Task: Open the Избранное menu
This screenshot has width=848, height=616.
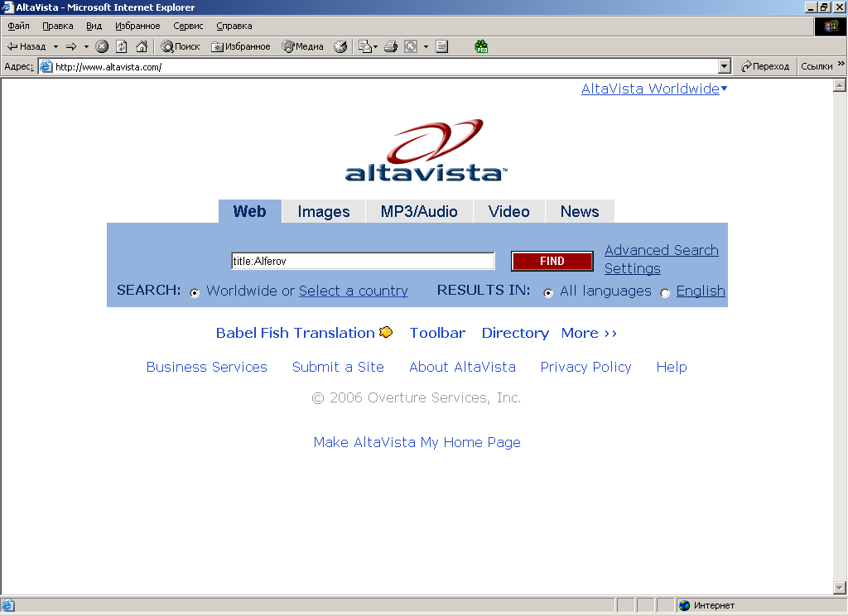Action: [137, 26]
